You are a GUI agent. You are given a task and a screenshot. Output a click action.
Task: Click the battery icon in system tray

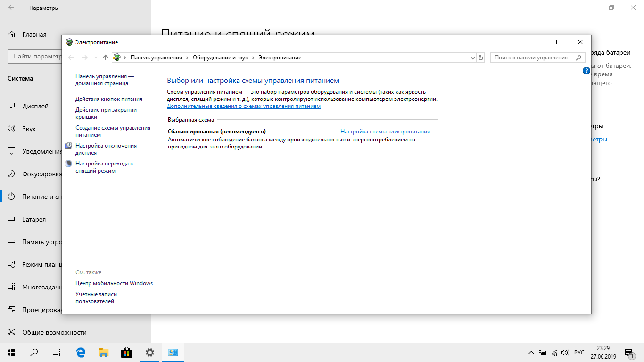pyautogui.click(x=543, y=353)
